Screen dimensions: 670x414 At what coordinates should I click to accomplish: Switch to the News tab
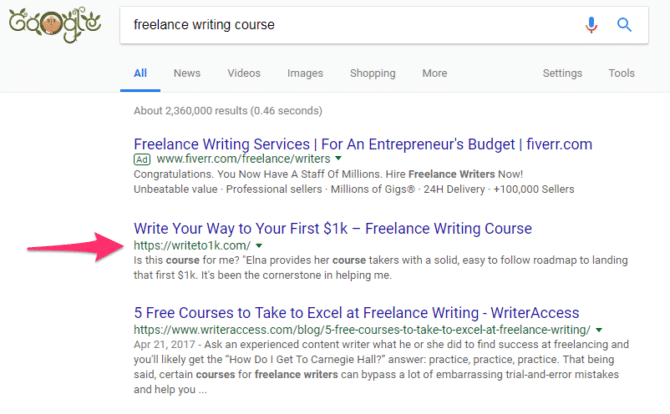[187, 73]
